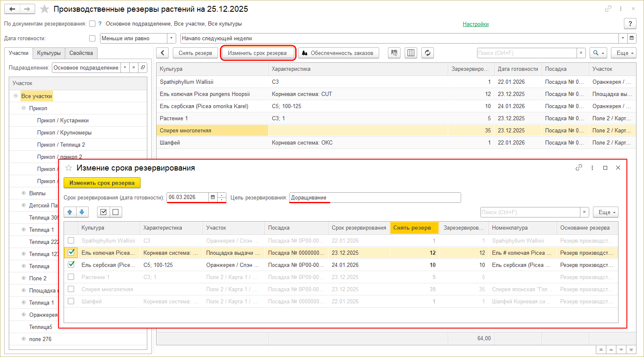644x357 pixels.
Task: Click the barcode scanner icon in toolbar
Action: [394, 53]
